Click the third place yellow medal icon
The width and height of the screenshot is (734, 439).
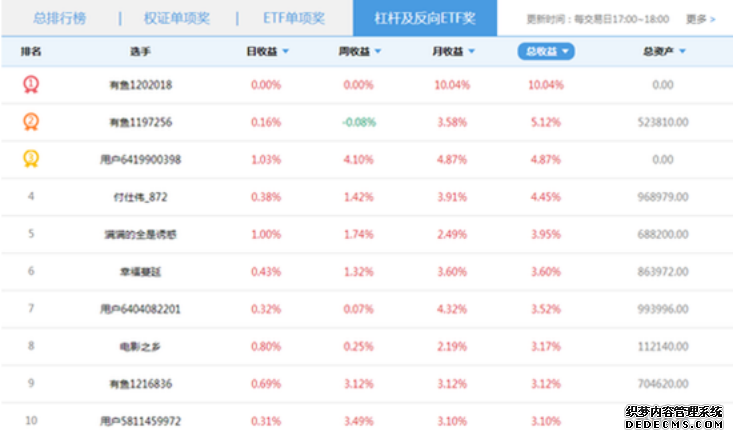31,159
